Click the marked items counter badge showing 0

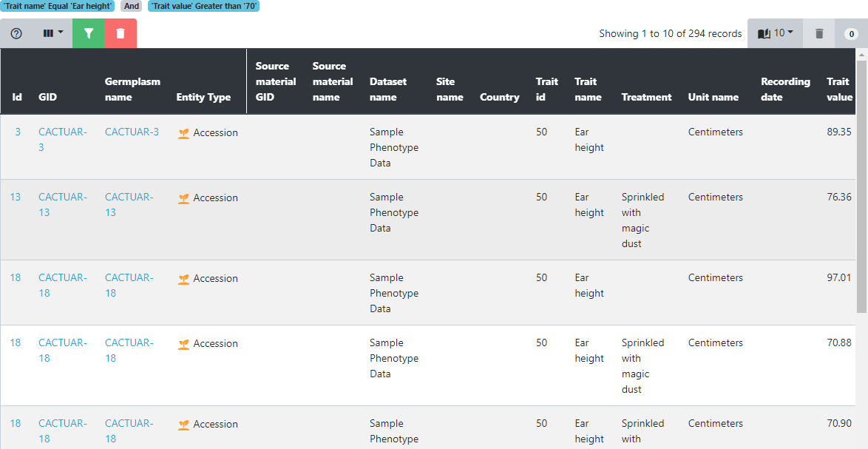pyautogui.click(x=851, y=34)
